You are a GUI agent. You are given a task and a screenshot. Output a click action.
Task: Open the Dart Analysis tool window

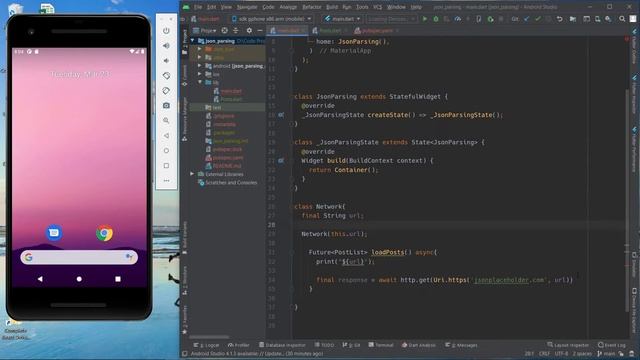[x=419, y=345]
